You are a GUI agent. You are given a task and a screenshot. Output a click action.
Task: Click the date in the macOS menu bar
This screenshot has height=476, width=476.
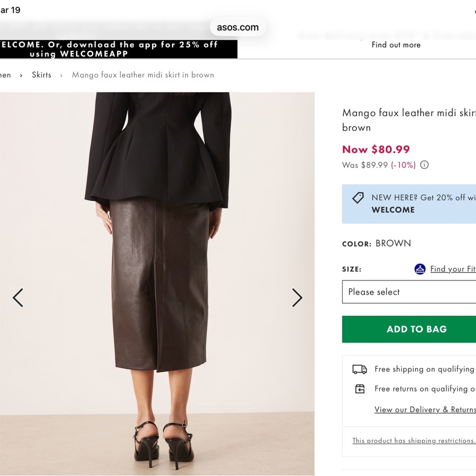[x=10, y=10]
